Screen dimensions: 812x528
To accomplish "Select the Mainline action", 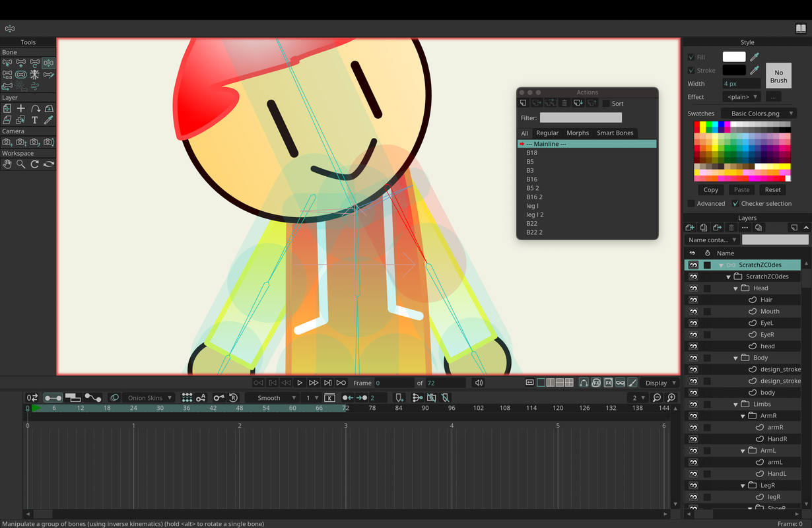I will tap(587, 144).
